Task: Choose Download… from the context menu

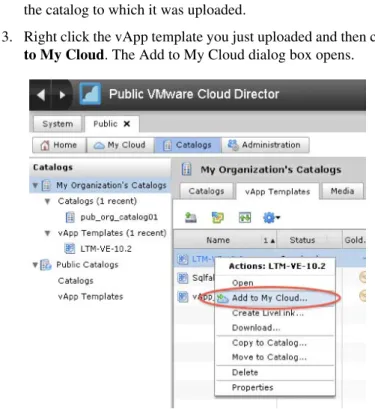Action: [x=275, y=328]
